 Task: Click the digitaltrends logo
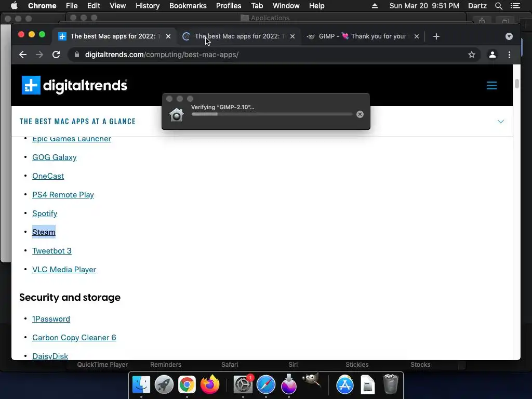(x=75, y=85)
